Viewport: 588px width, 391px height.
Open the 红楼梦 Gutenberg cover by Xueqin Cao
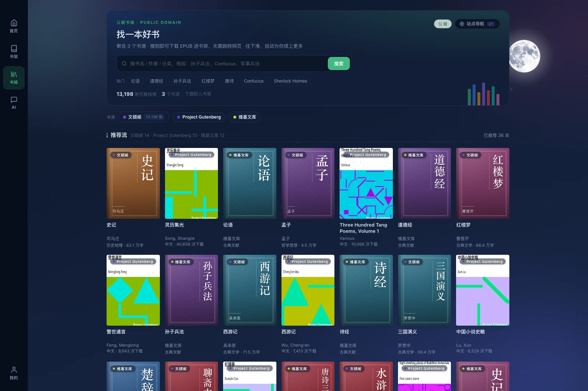[250, 376]
